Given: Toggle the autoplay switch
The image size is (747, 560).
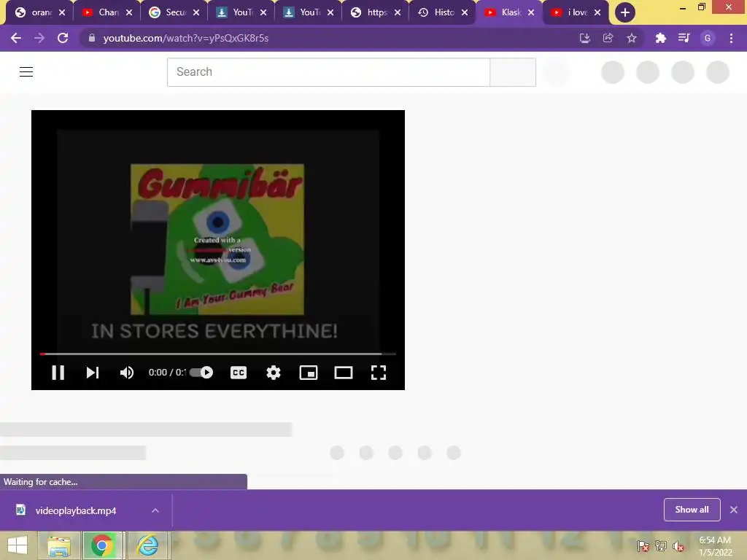Looking at the screenshot, I should (201, 373).
